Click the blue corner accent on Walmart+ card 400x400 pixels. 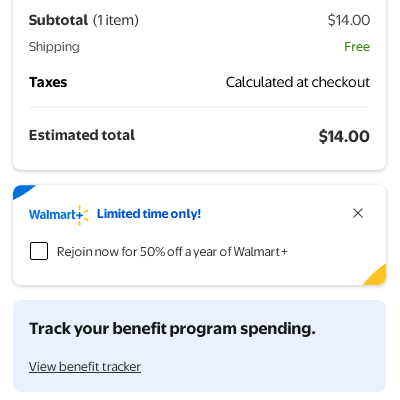coord(22,191)
